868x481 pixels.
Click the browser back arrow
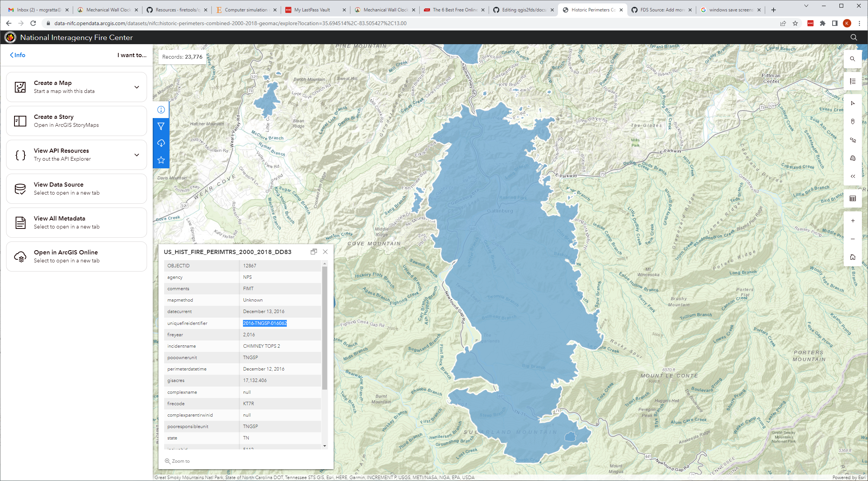tap(9, 23)
